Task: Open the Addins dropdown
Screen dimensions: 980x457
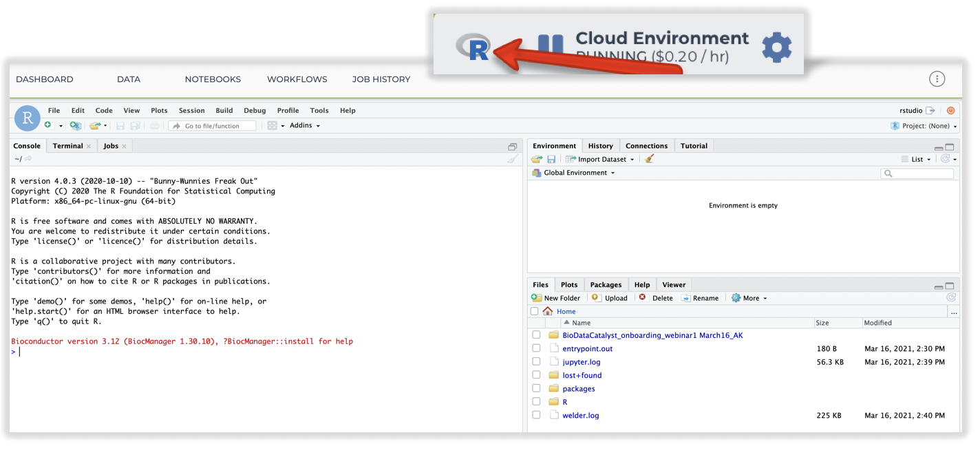Action: click(x=305, y=125)
